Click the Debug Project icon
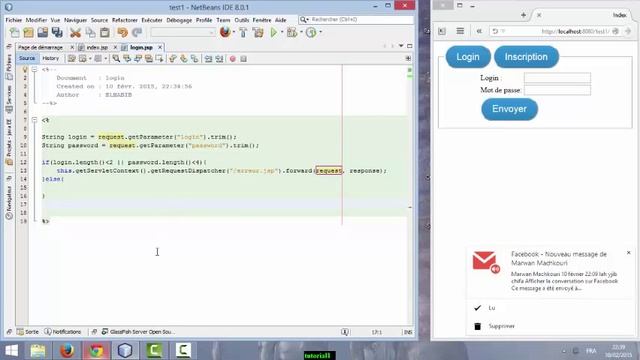The height and width of the screenshot is (360, 640). point(291,32)
